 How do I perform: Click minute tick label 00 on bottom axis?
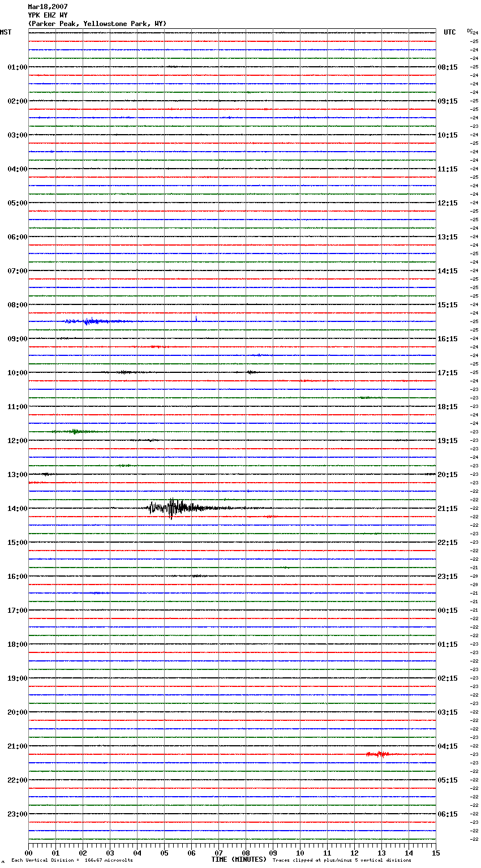pyautogui.click(x=28, y=853)
